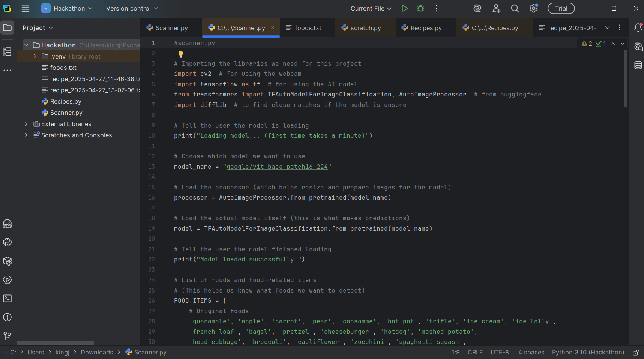
Task: Start debugging with the bug icon
Action: point(420,8)
